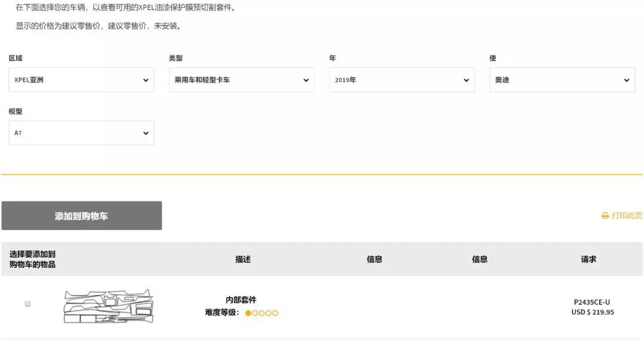Screen dimensions: 644x340
Task: Click the 选择要添加到购物车的物品 header
Action: coord(32,259)
